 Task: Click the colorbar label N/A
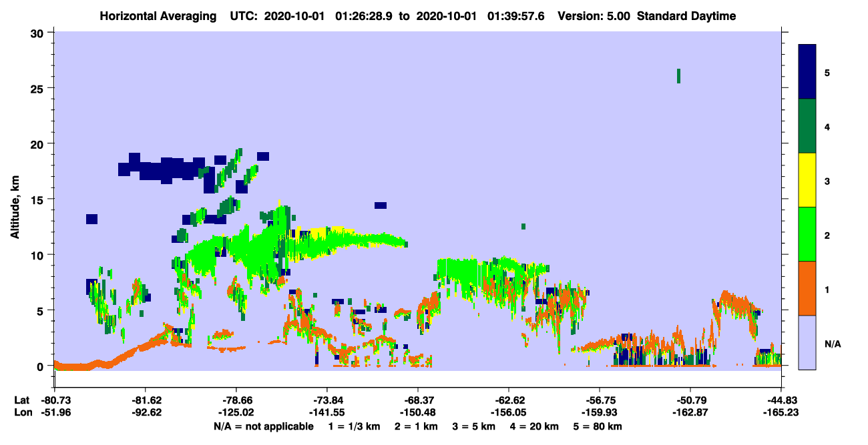(832, 344)
